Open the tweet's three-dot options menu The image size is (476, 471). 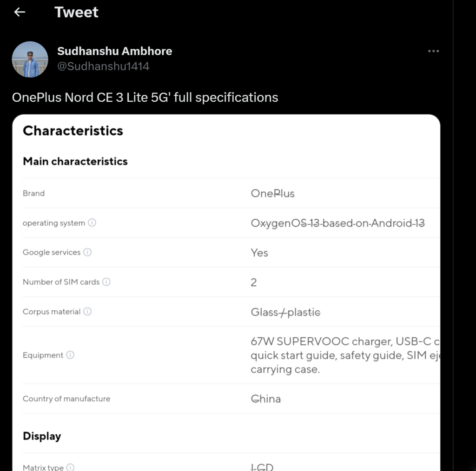tap(433, 51)
